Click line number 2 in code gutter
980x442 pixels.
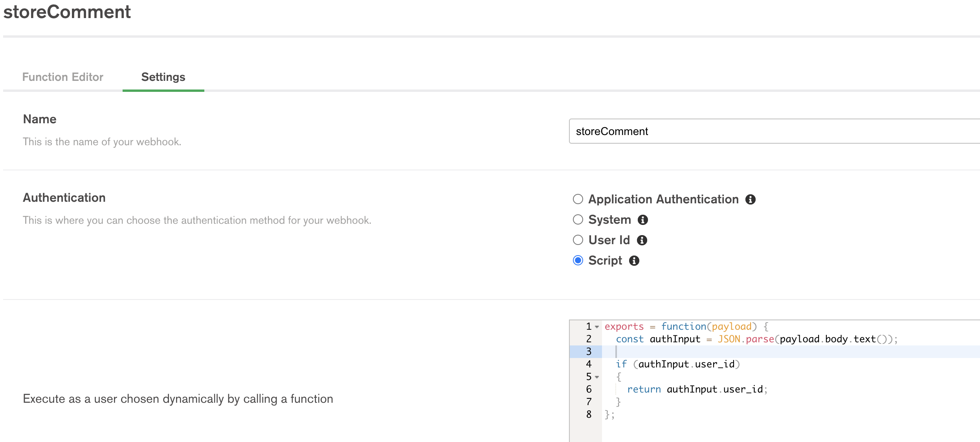588,339
